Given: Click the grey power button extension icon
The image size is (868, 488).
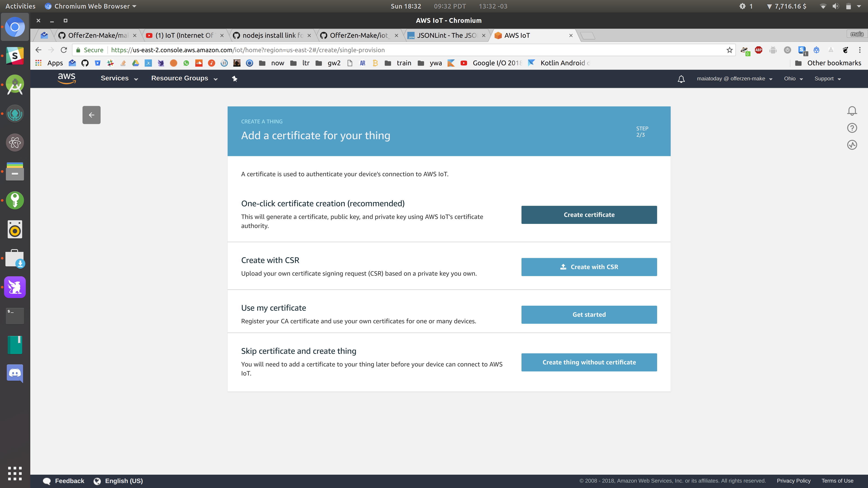Looking at the screenshot, I should [788, 50].
